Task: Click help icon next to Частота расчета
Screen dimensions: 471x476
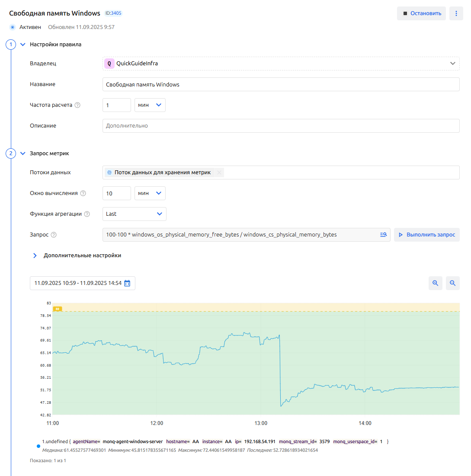Action: click(x=78, y=105)
